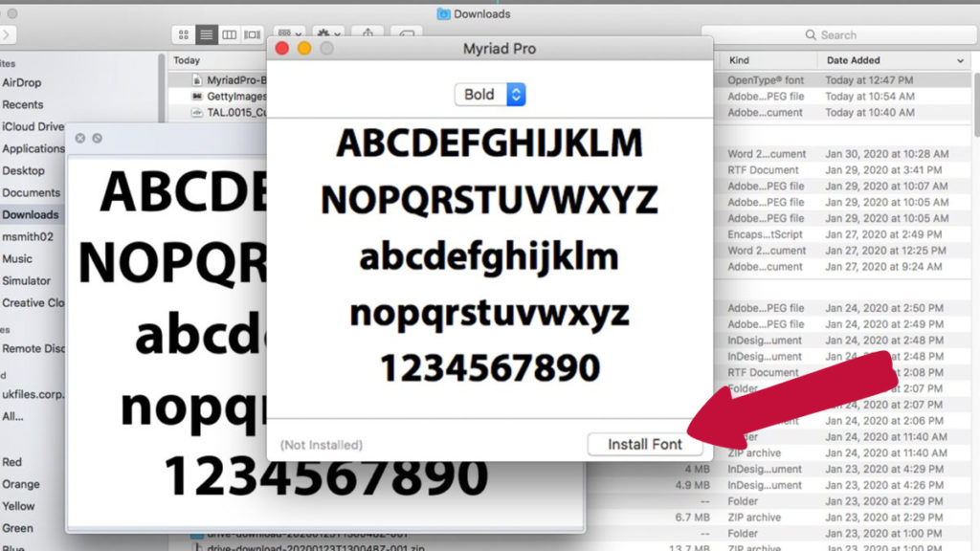This screenshot has height=551, width=980.
Task: Click the Finder Edit Tags toolbar icon
Action: click(x=406, y=33)
